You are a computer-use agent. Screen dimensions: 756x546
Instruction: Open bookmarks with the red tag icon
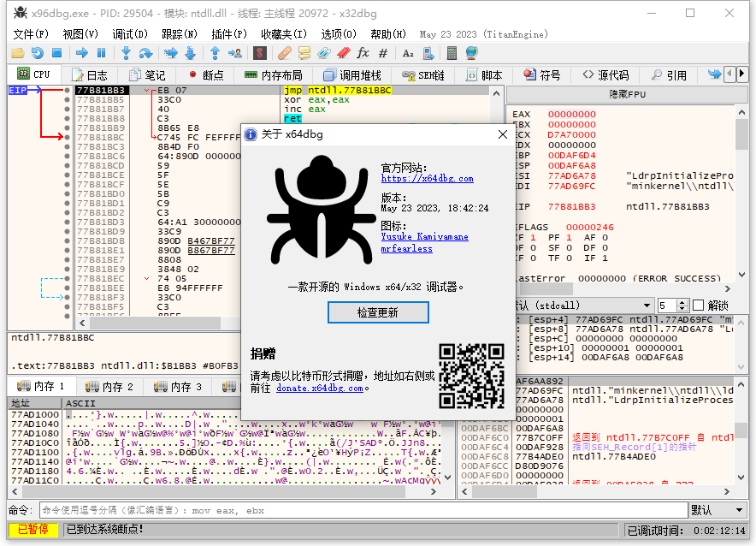pyautogui.click(x=343, y=53)
